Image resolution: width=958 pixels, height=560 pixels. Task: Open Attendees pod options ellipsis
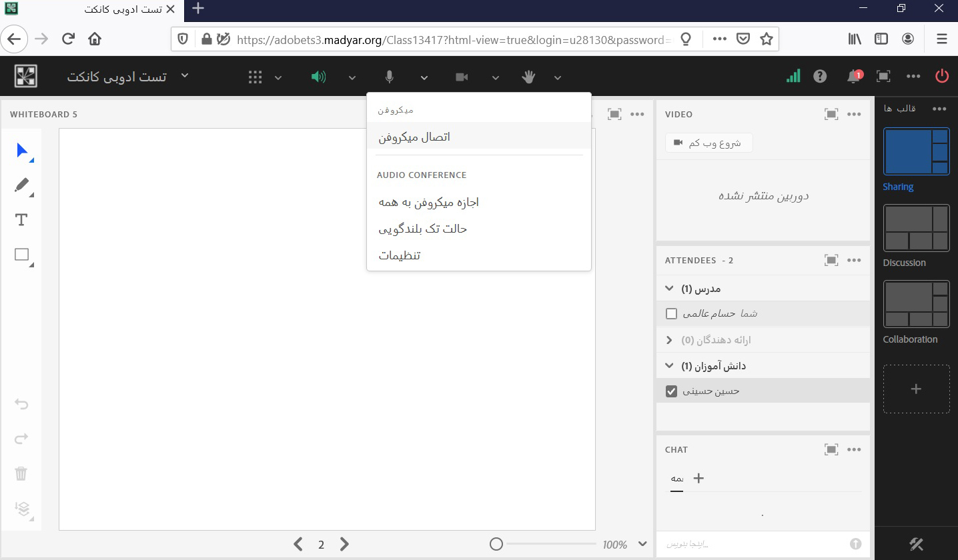coord(854,260)
